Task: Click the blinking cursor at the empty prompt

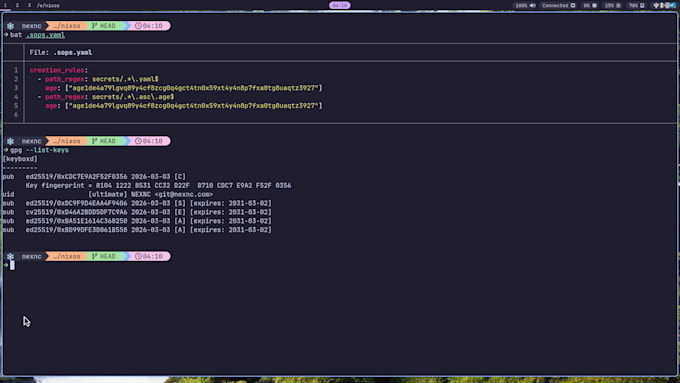Action: 12,265
